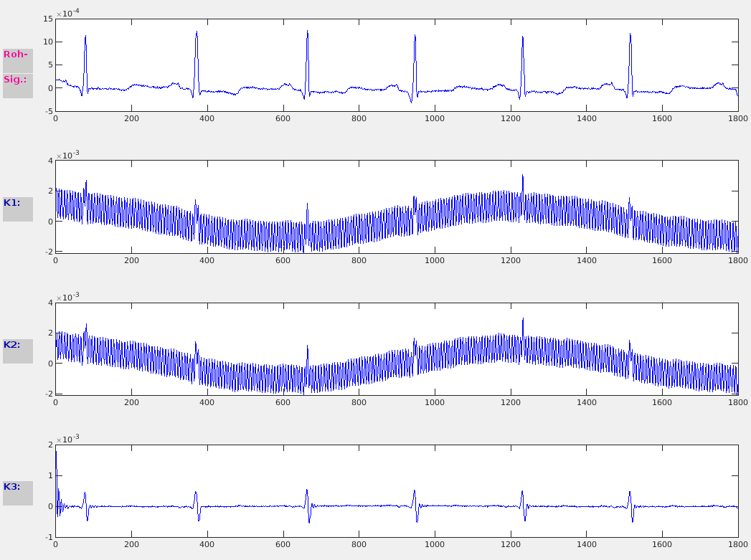Click the pink "Sig.:" label

pos(17,80)
